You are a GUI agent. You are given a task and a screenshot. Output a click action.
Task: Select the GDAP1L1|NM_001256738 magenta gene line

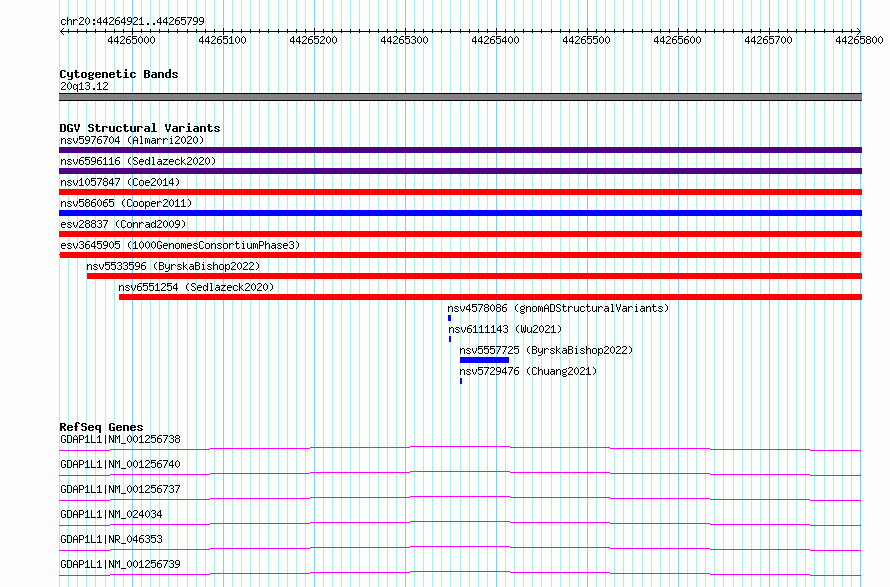[x=460, y=448]
